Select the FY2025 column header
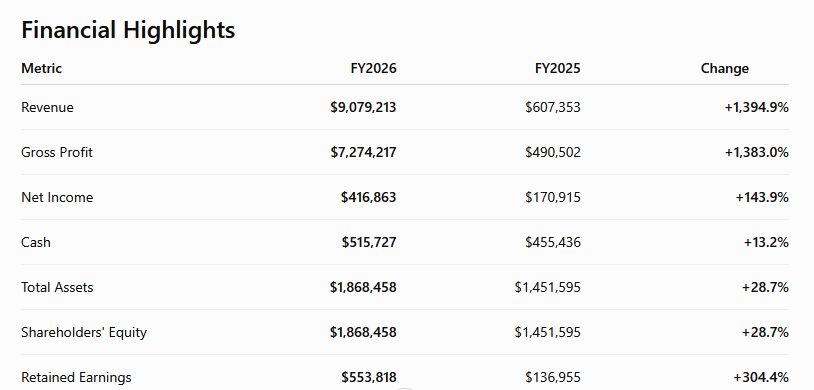Screen dimensions: 814x390 coord(558,69)
